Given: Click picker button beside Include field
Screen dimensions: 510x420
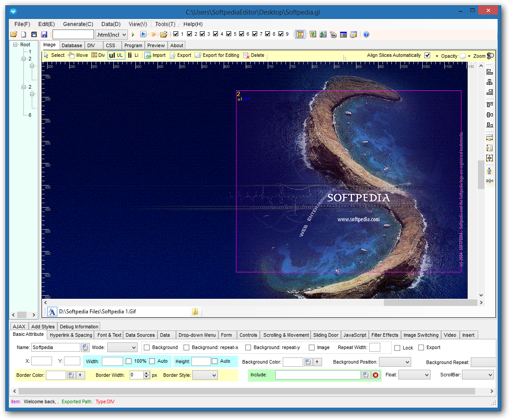Looking at the screenshot, I should click(x=366, y=375).
